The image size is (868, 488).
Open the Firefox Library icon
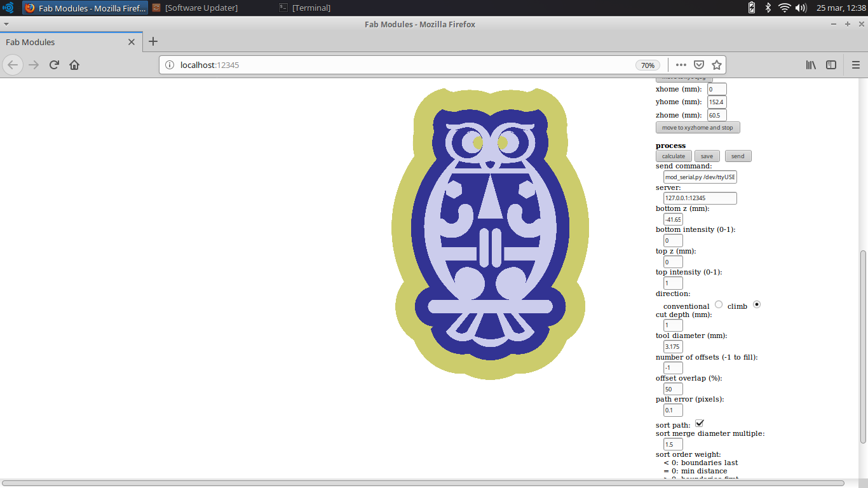811,65
